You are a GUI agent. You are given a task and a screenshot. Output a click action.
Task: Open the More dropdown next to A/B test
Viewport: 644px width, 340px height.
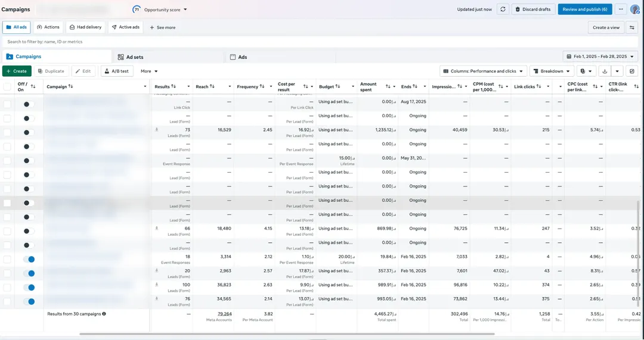click(148, 71)
